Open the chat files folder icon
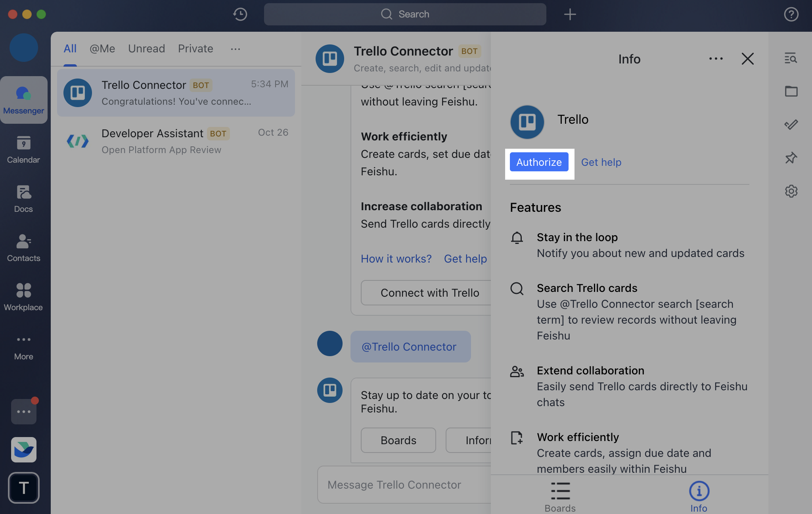 [791, 91]
